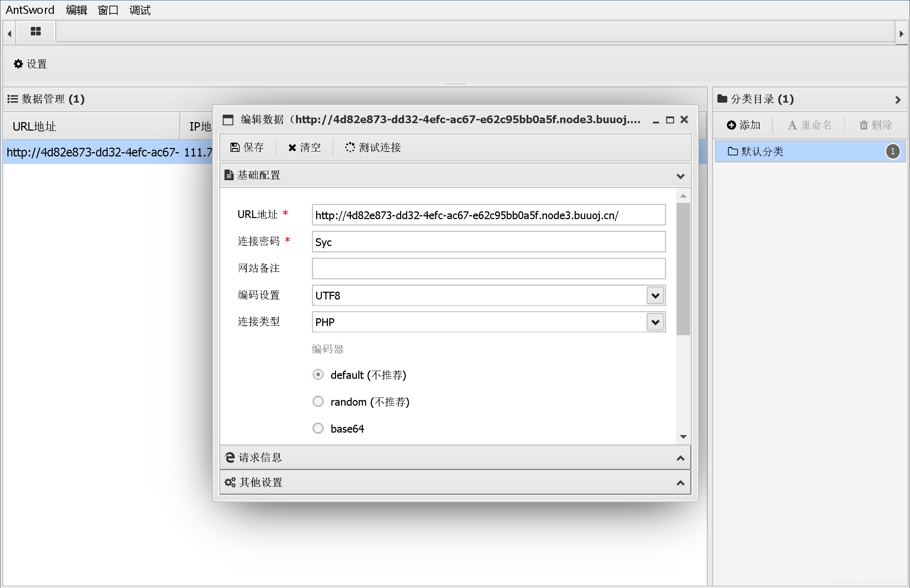Open the 连接类型 PHP dropdown
The height and width of the screenshot is (588, 910).
655,322
